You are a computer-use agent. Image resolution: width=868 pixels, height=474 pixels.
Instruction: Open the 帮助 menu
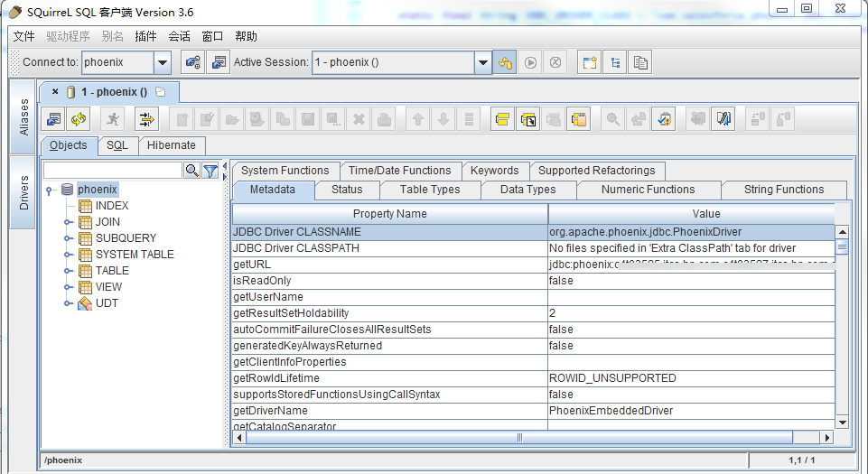click(246, 36)
